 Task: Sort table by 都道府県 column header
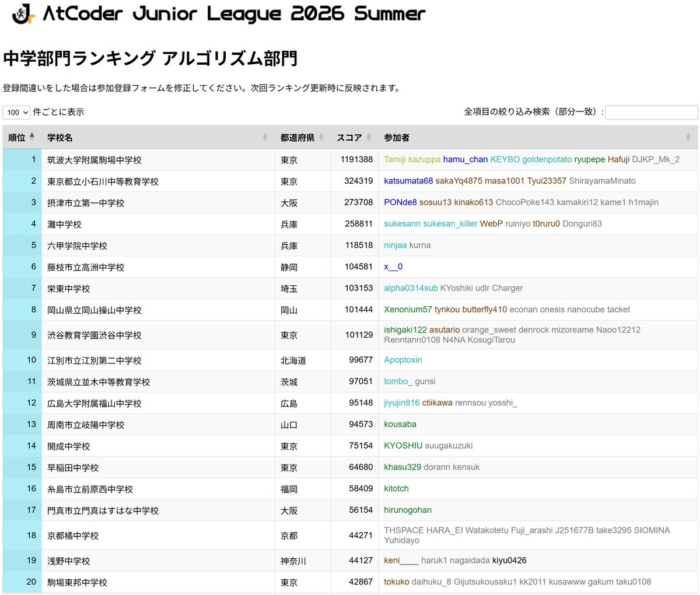point(303,137)
